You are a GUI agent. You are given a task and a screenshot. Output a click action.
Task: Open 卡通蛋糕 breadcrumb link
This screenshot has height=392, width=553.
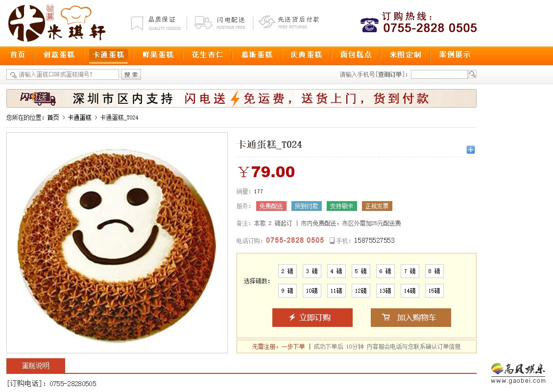80,117
